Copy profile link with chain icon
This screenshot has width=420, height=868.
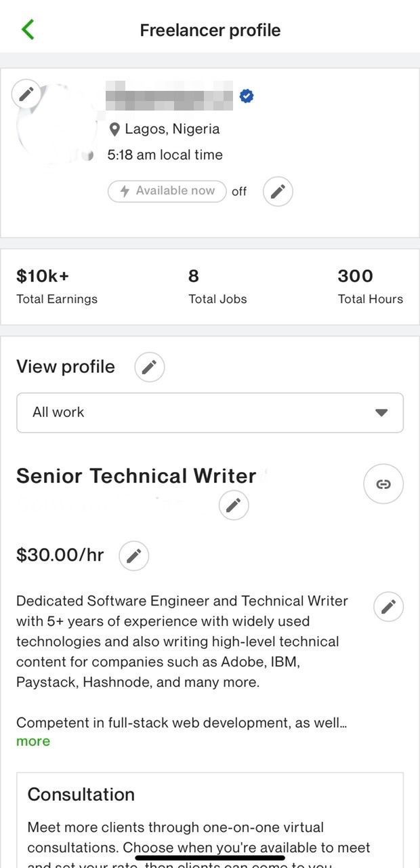tap(383, 484)
